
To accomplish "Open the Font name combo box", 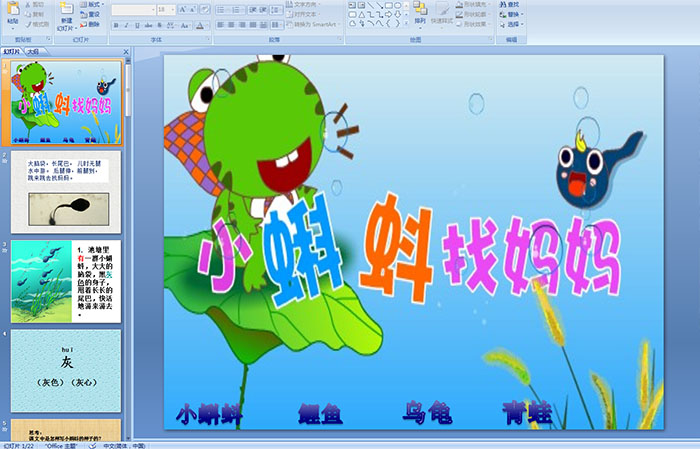I will (133, 9).
